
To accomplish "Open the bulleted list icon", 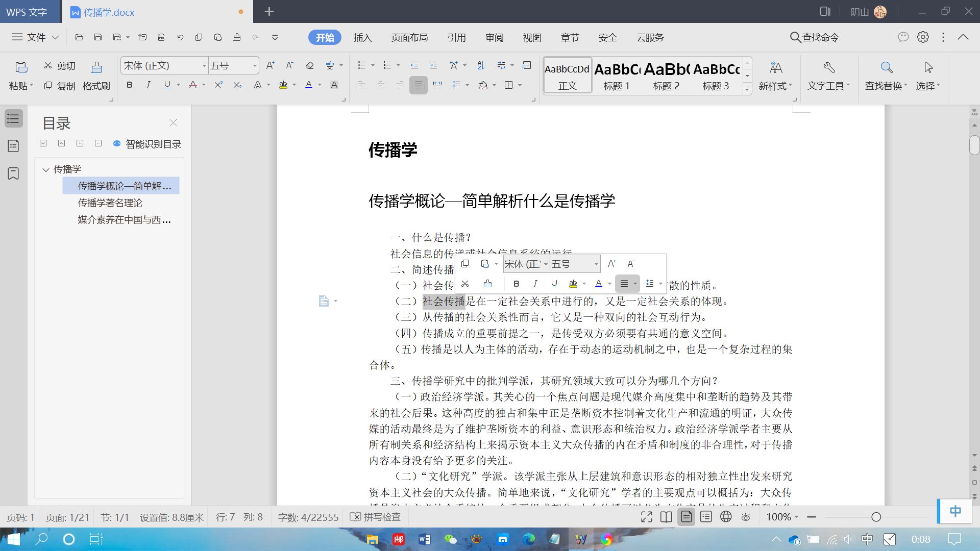I will pos(361,65).
